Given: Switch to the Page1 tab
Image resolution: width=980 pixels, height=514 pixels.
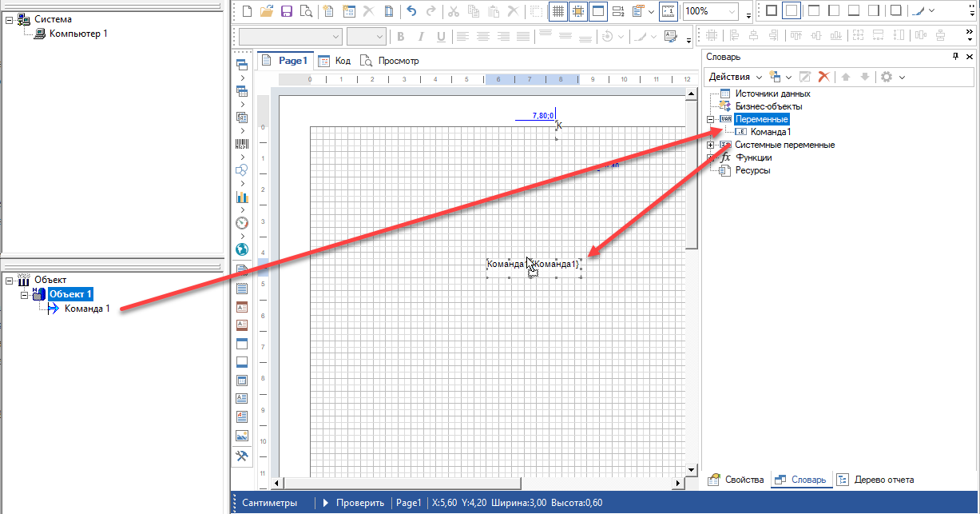Looking at the screenshot, I should tap(284, 61).
